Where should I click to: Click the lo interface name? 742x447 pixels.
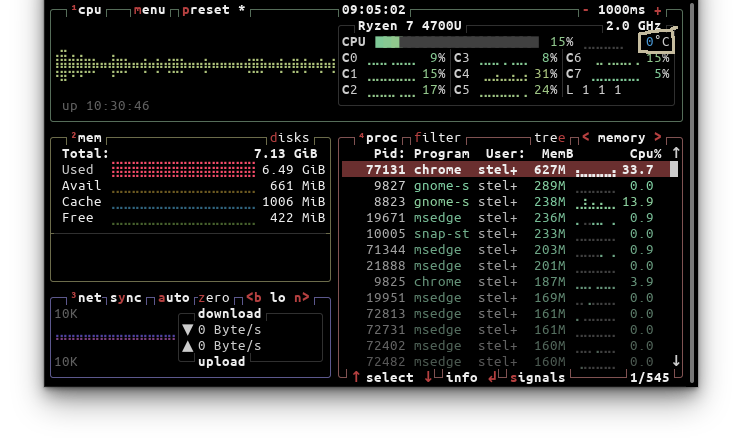(278, 298)
